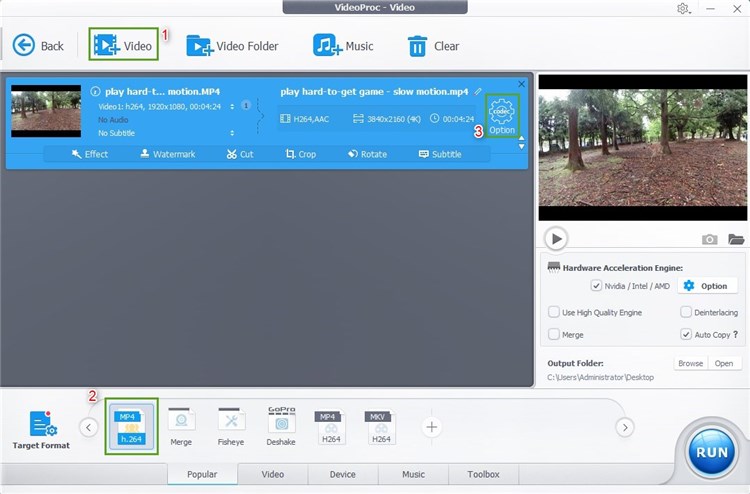750x494 pixels.
Task: Open the settings gear in title bar
Action: [x=684, y=9]
